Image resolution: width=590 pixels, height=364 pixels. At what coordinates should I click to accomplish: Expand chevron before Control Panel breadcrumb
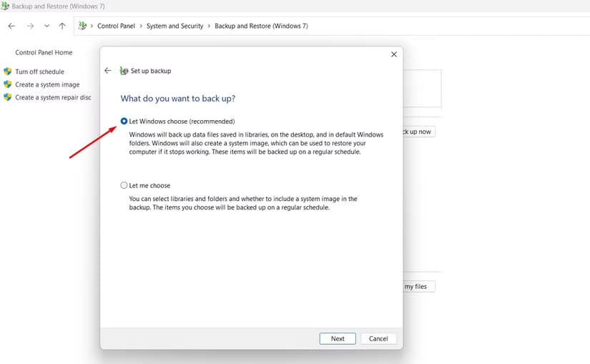[x=92, y=26]
